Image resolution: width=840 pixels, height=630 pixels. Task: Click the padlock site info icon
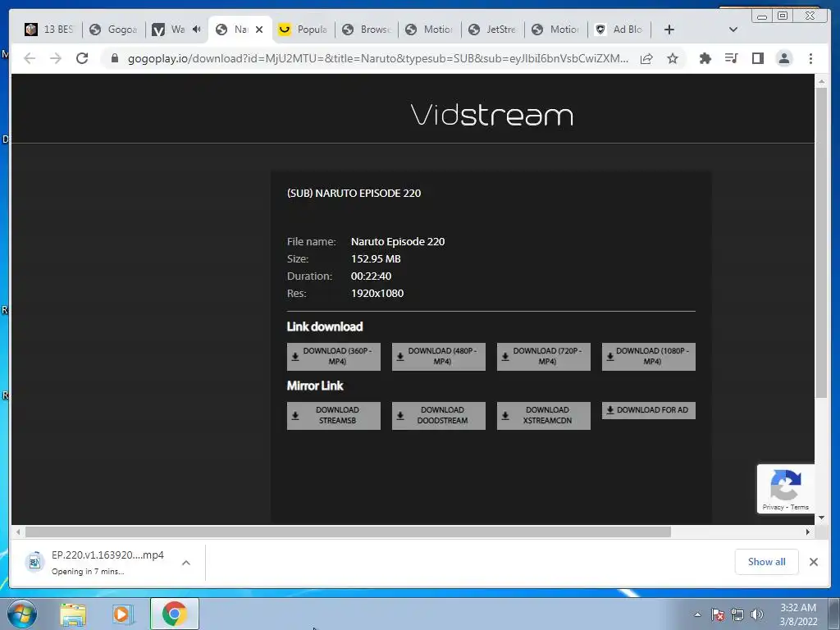point(114,58)
